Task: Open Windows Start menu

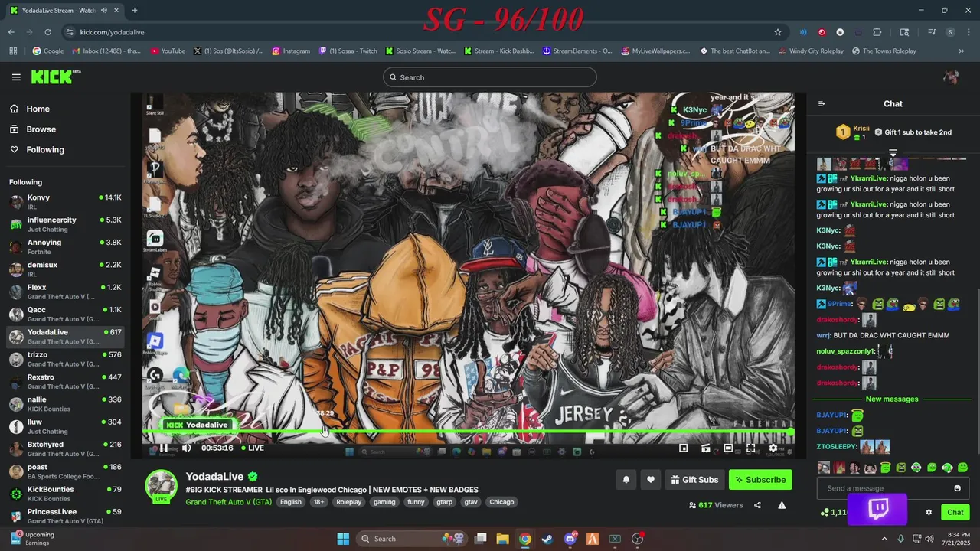Action: 343,539
